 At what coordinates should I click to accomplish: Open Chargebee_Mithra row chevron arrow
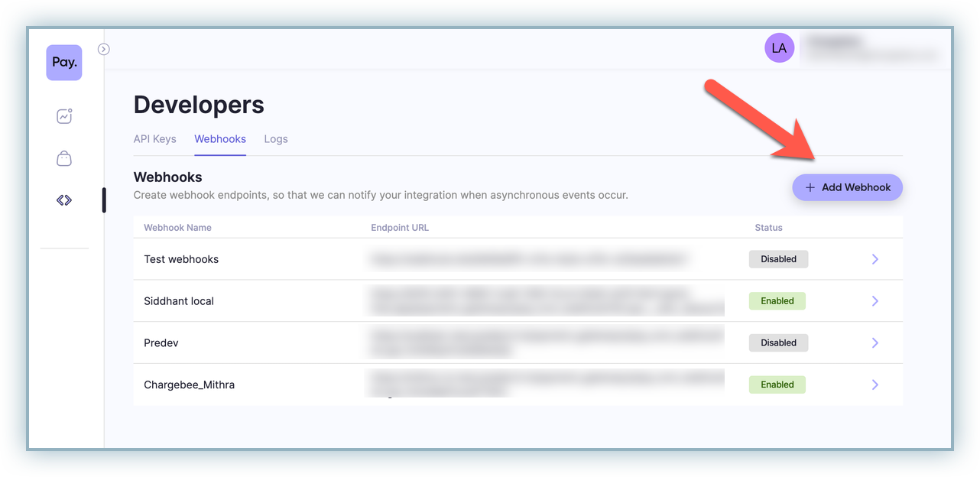[x=875, y=385]
